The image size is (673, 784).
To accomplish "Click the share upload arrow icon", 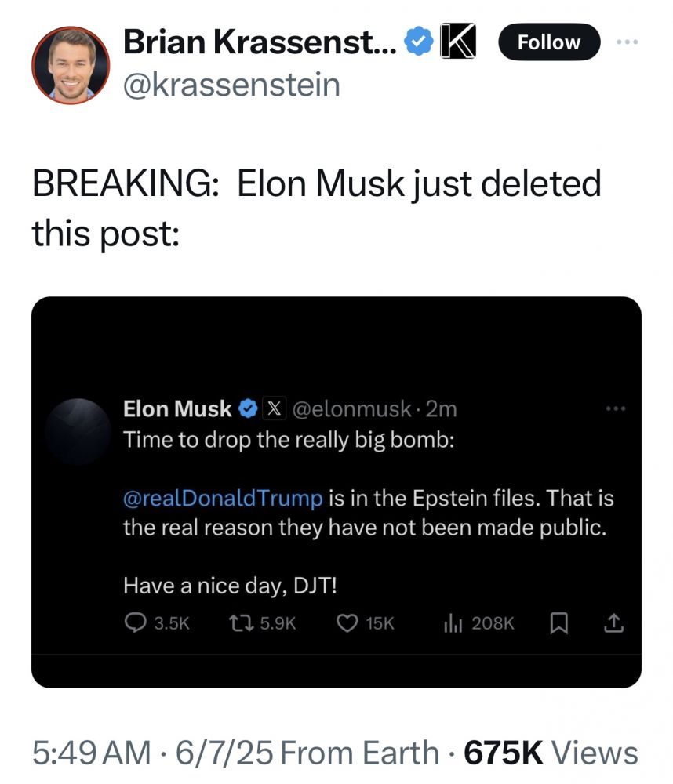I will [x=614, y=623].
